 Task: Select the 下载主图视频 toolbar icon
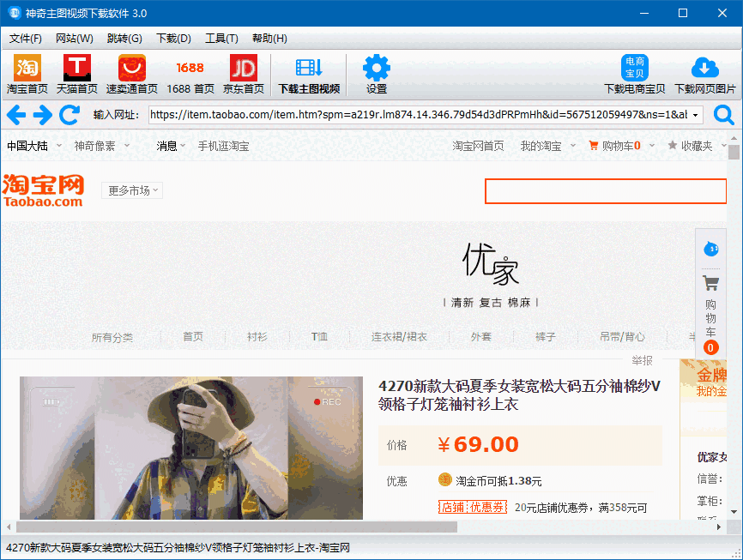tap(308, 73)
